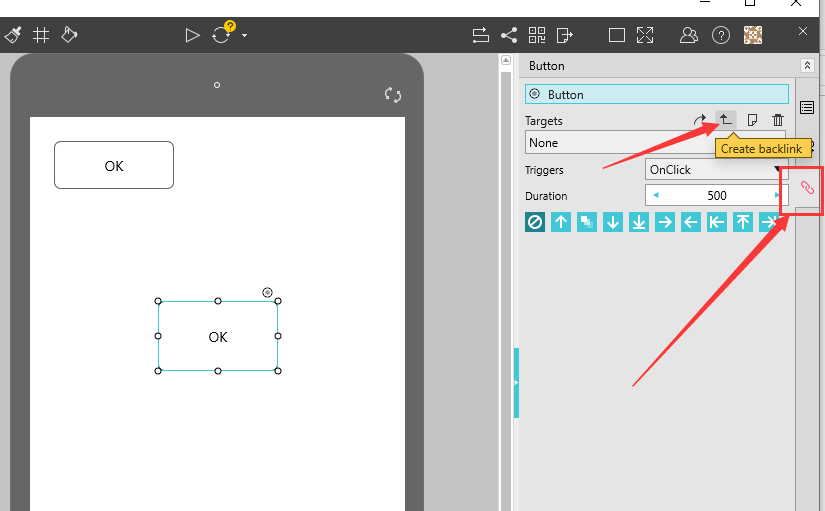Open the help question mark icon

coord(720,35)
